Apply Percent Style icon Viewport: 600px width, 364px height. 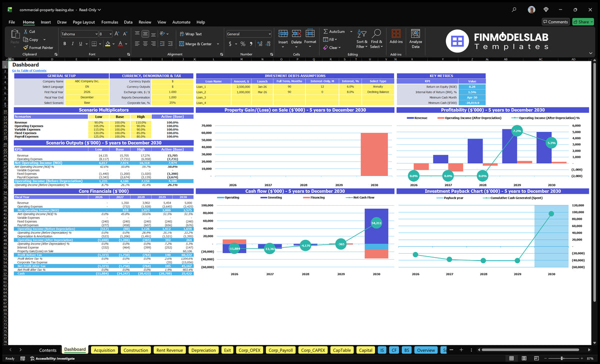click(x=243, y=44)
